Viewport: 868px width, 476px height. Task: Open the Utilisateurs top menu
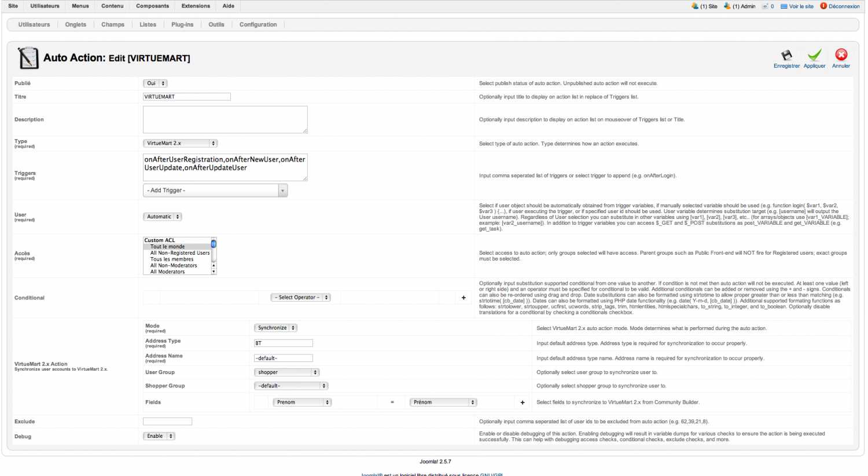pyautogui.click(x=45, y=6)
